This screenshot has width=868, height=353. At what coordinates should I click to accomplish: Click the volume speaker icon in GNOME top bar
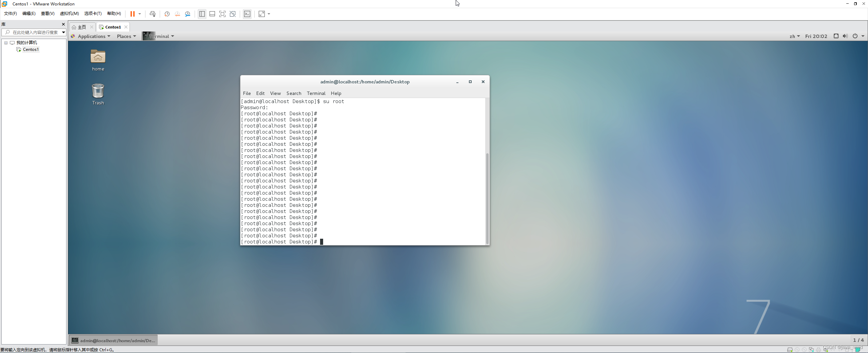pyautogui.click(x=845, y=36)
